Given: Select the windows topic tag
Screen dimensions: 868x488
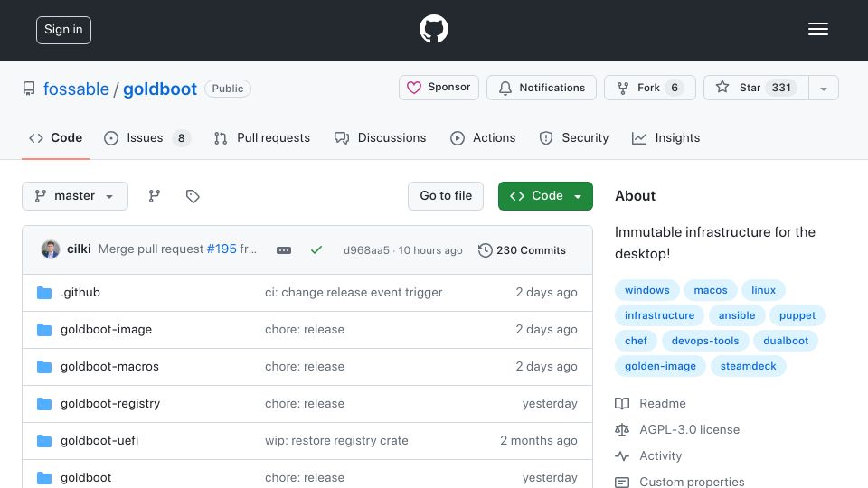Looking at the screenshot, I should click(x=647, y=290).
